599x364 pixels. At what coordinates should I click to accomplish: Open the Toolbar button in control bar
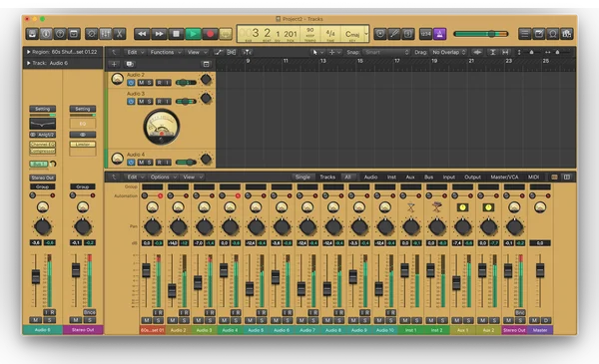click(x=74, y=34)
